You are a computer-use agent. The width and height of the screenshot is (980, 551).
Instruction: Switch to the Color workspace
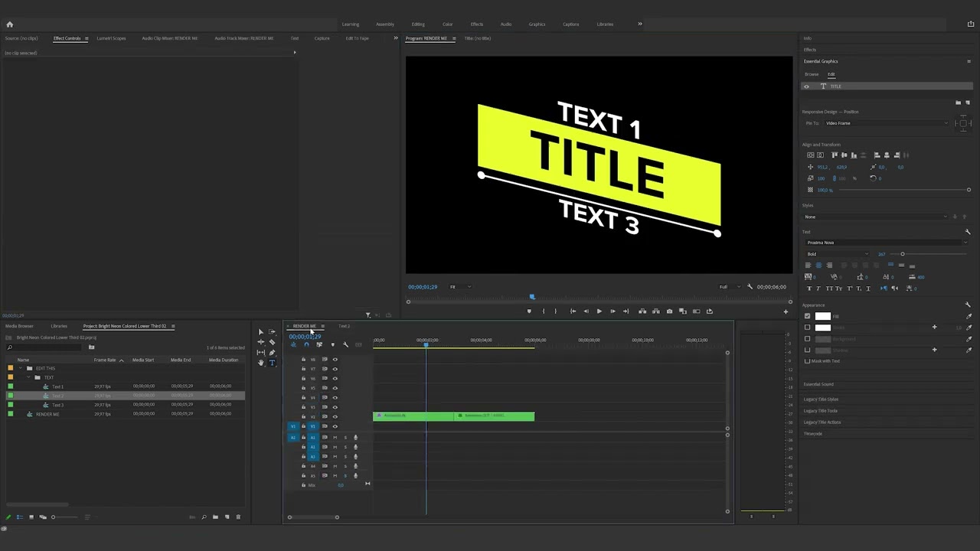click(447, 24)
